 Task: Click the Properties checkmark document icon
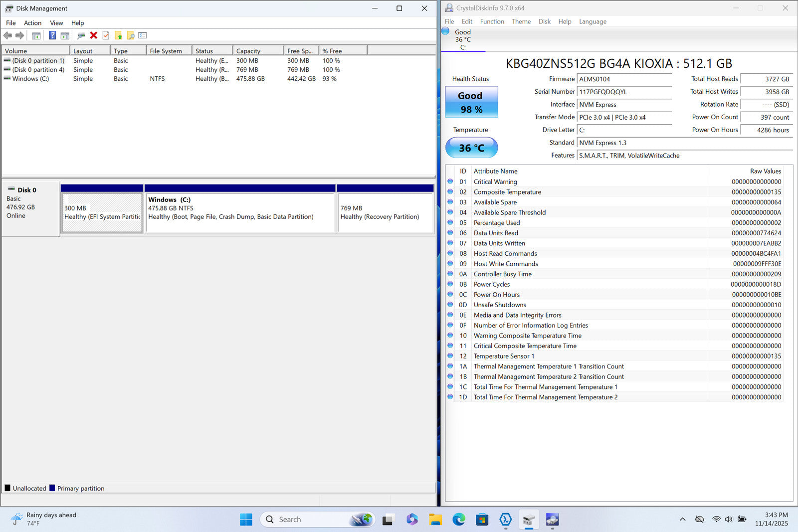coord(106,35)
